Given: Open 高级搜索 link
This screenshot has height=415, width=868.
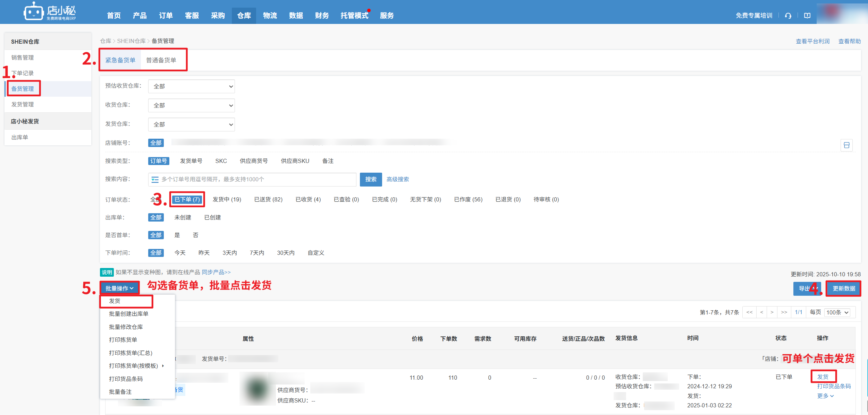Looking at the screenshot, I should click(397, 179).
